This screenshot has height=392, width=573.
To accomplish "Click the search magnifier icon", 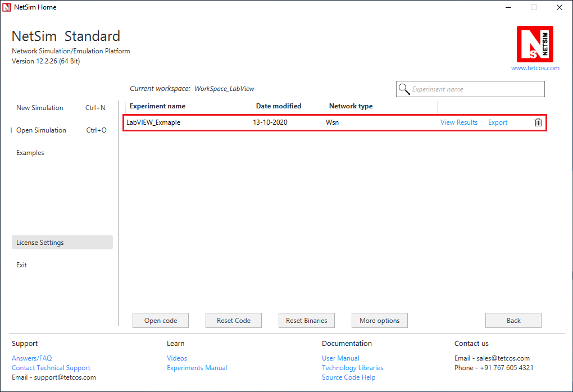I will pos(403,89).
